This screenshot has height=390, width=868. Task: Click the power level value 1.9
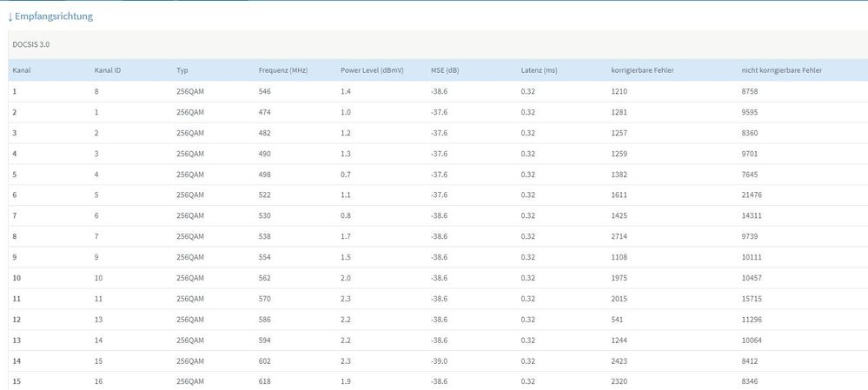(346, 381)
